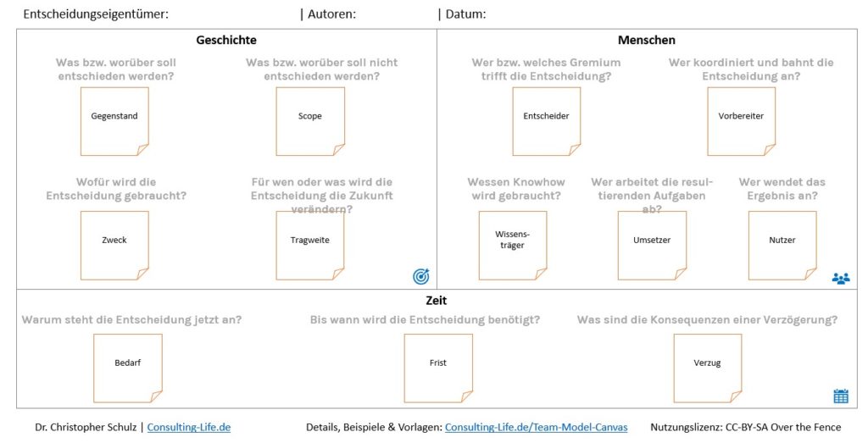The height and width of the screenshot is (443, 868).
Task: Click the Entscheidungseigentümer field
Action: (x=229, y=14)
